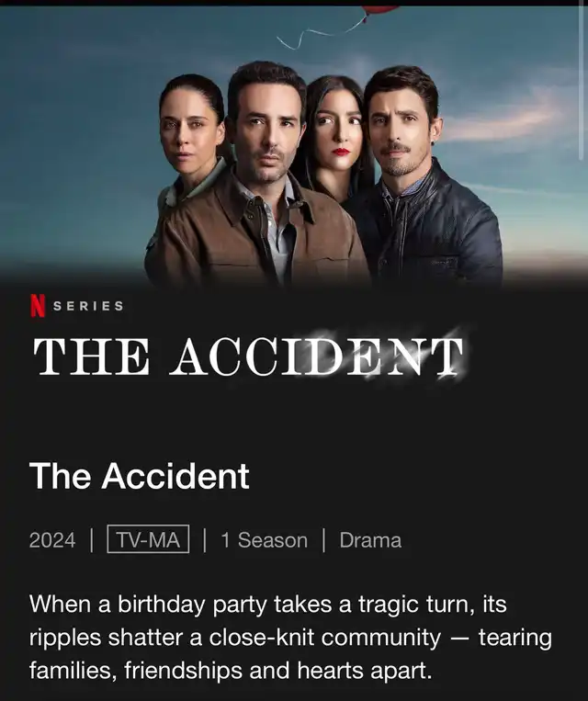Click the 'close-knit community' phrase in synopsis
Viewport: 588px width, 701px height.
coord(324,637)
